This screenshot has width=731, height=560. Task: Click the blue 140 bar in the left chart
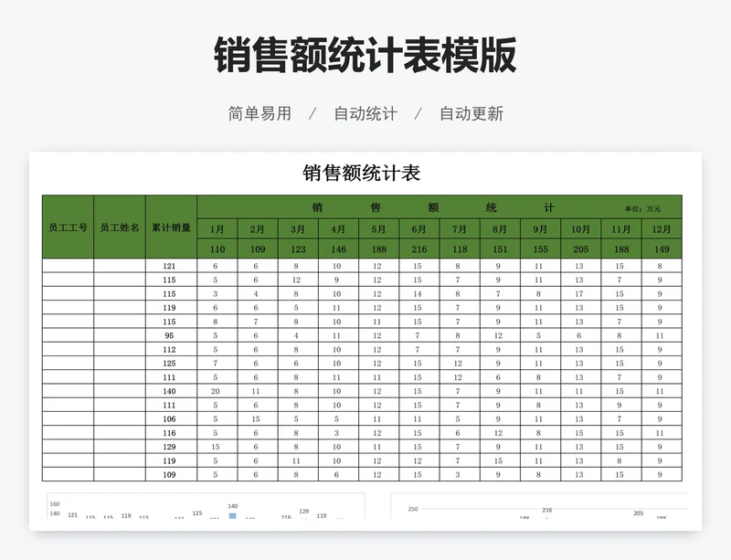point(233,516)
